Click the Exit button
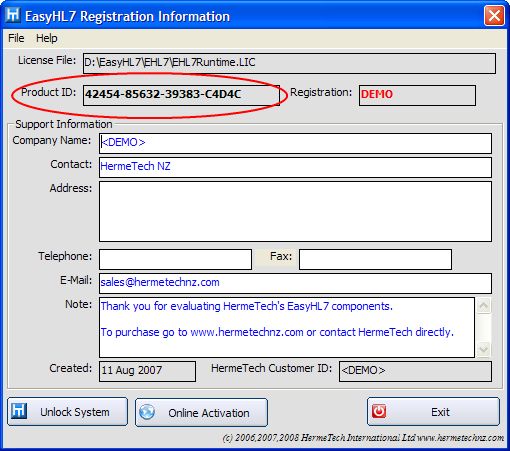 click(x=433, y=412)
